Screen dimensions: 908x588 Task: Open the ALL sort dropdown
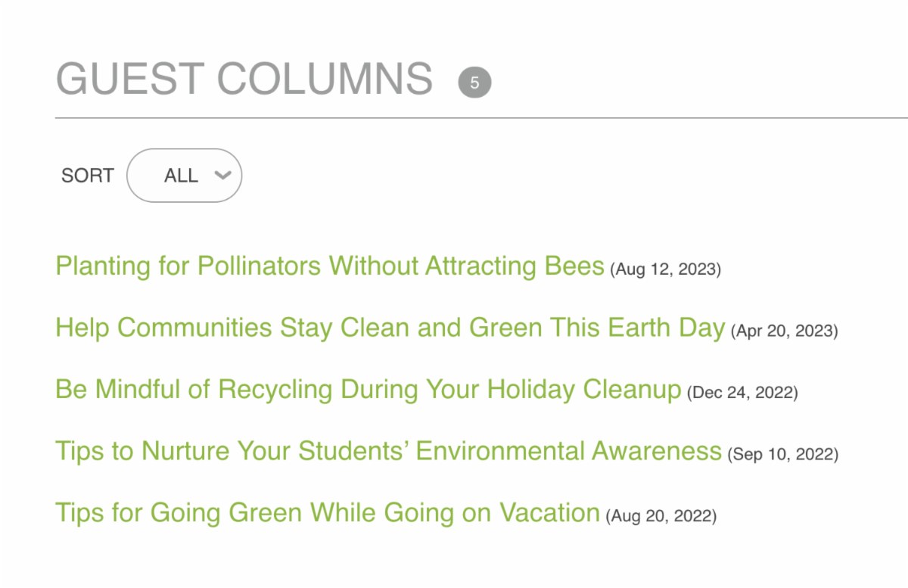pyautogui.click(x=185, y=176)
